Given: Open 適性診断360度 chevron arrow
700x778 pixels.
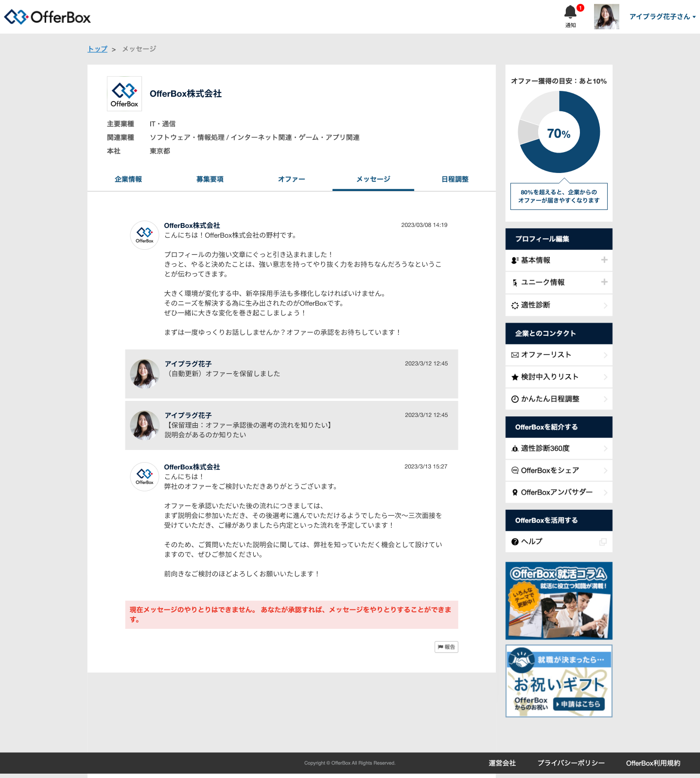Looking at the screenshot, I should tap(605, 449).
